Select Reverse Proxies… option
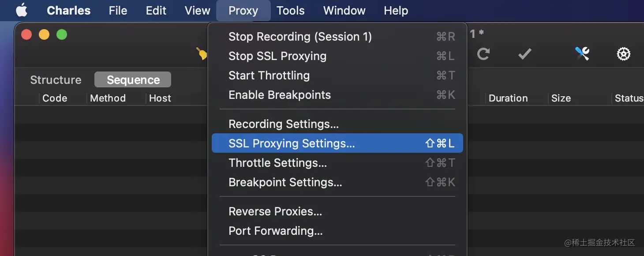 point(275,211)
